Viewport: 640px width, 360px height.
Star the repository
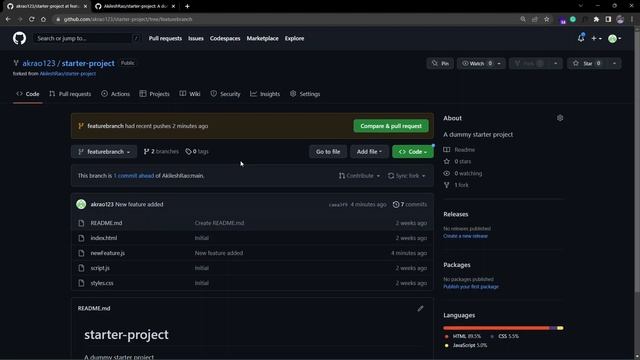point(587,63)
